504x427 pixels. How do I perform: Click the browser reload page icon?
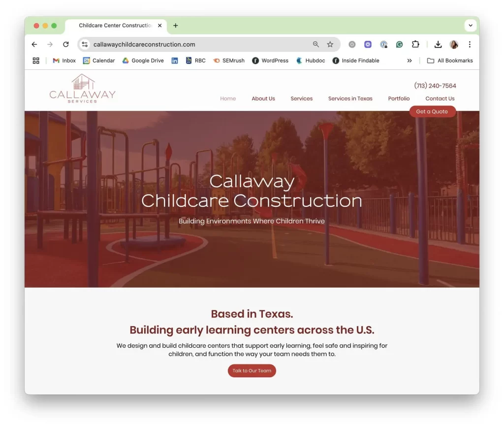click(66, 44)
